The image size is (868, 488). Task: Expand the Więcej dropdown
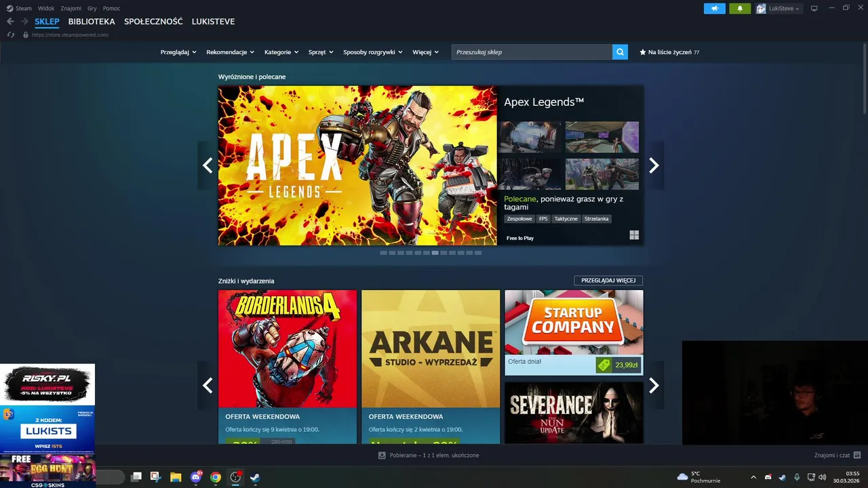425,52
